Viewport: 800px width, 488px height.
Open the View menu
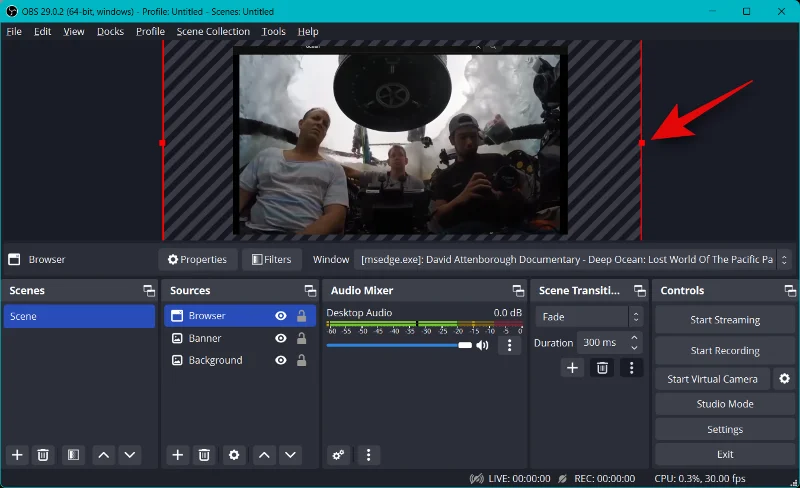tap(73, 31)
